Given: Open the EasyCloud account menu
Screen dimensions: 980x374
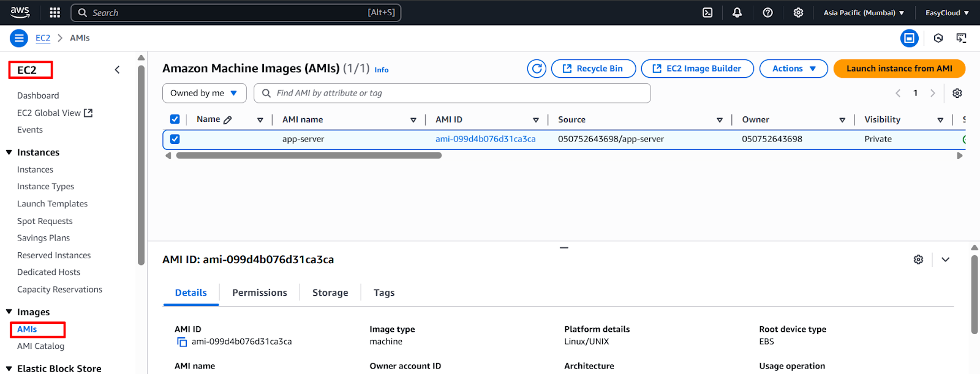Looking at the screenshot, I should tap(947, 12).
